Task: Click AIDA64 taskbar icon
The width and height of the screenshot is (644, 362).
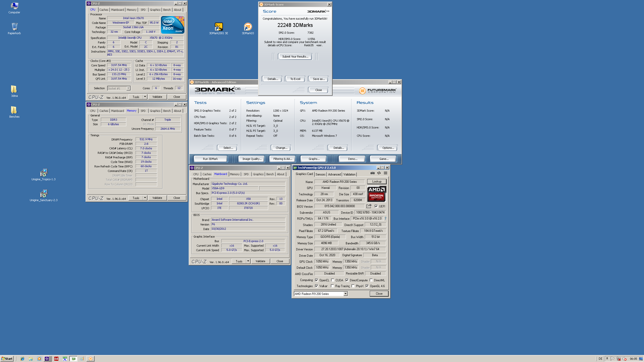Action: (x=56, y=359)
